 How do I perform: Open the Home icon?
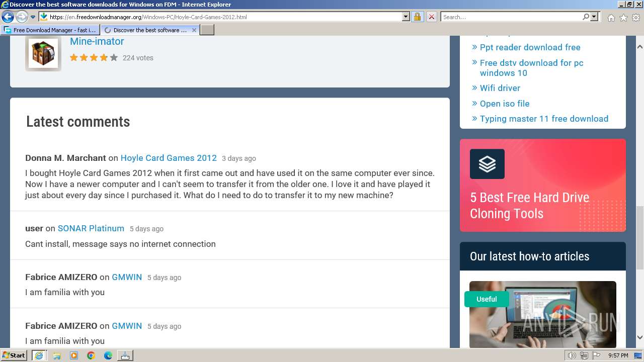pos(611,18)
